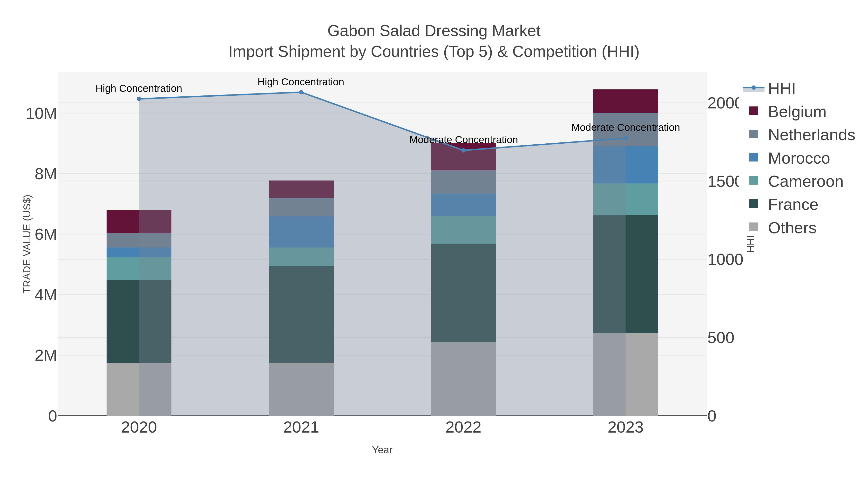This screenshot has height=488, width=868.
Task: Click the Others legend color swatch
Action: point(753,227)
